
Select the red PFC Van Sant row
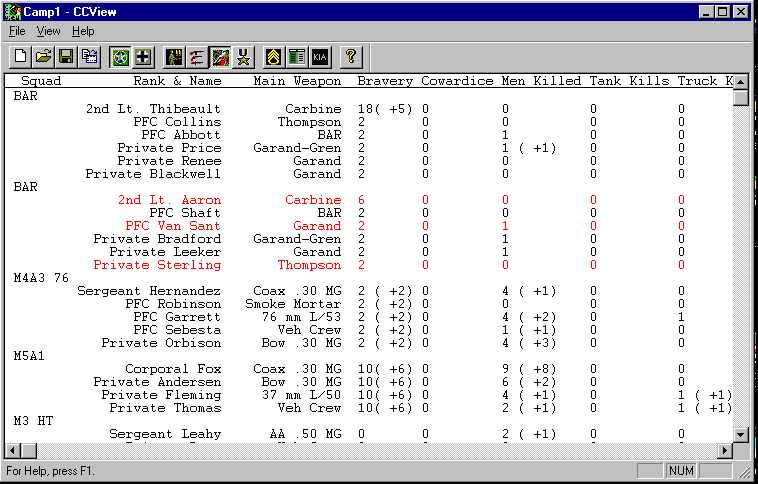click(x=368, y=226)
